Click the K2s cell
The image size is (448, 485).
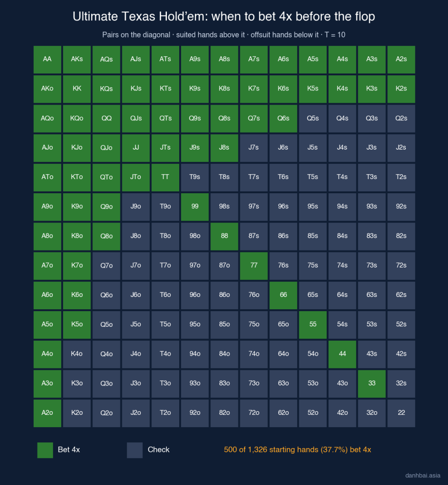[401, 89]
